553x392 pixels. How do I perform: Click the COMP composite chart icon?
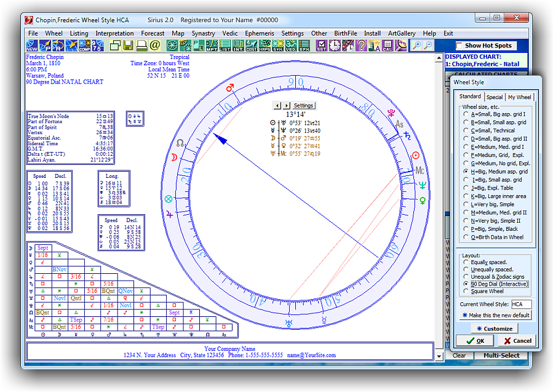click(x=84, y=46)
